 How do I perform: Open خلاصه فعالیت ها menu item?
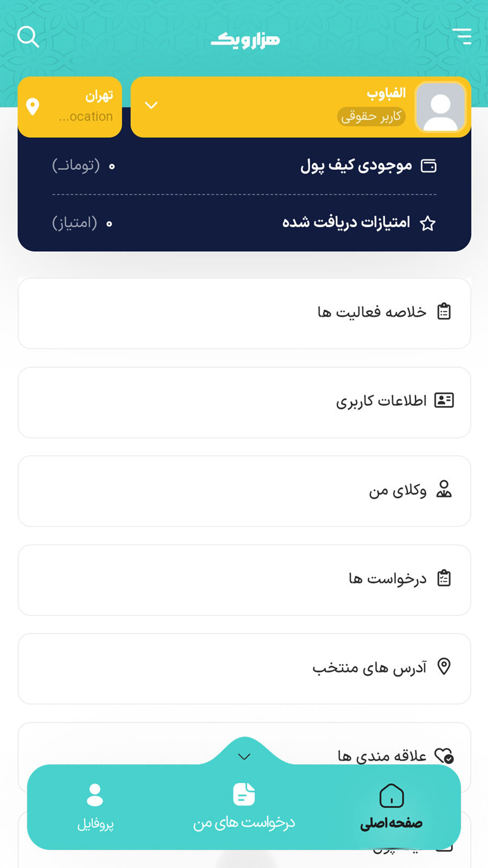pos(244,313)
